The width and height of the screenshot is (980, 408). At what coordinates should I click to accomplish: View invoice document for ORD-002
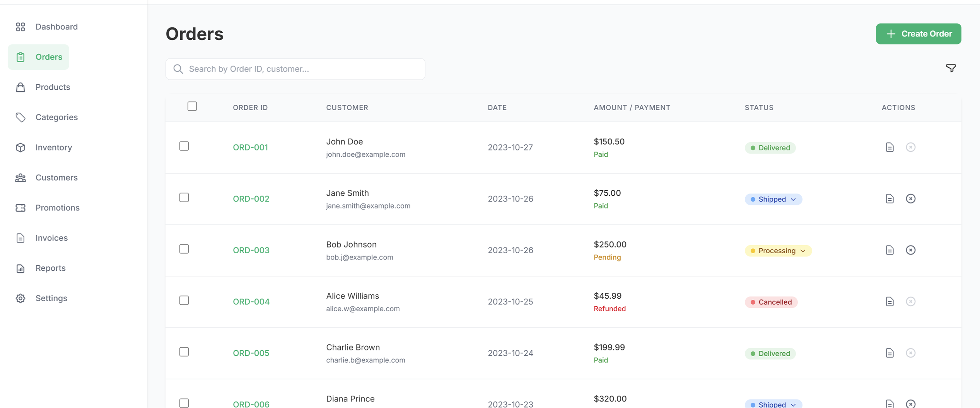click(890, 199)
